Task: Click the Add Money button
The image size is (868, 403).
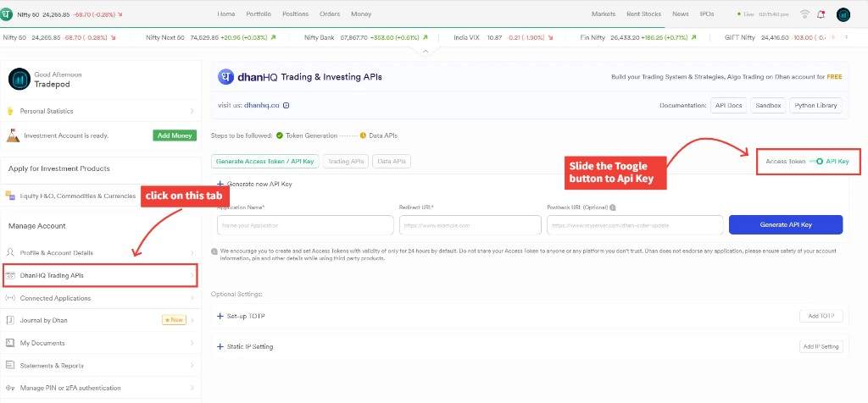Action: click(175, 135)
